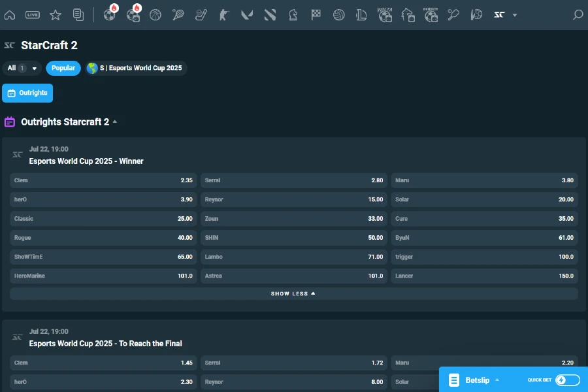588x392 pixels.
Task: Collapse the Outrights Starcraft 2 section
Action: [115, 122]
